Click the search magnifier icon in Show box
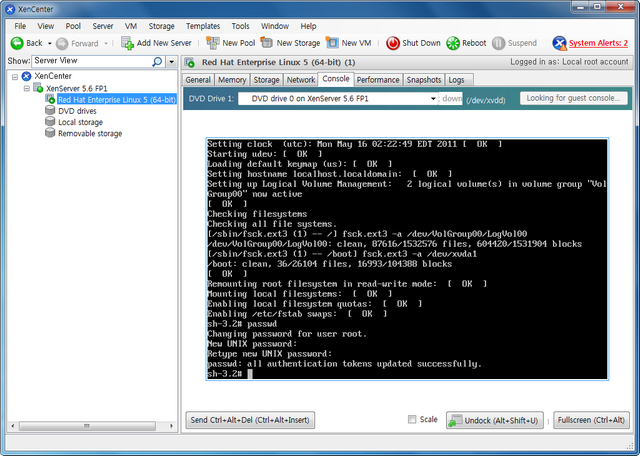Image resolution: width=640 pixels, height=456 pixels. click(x=157, y=62)
